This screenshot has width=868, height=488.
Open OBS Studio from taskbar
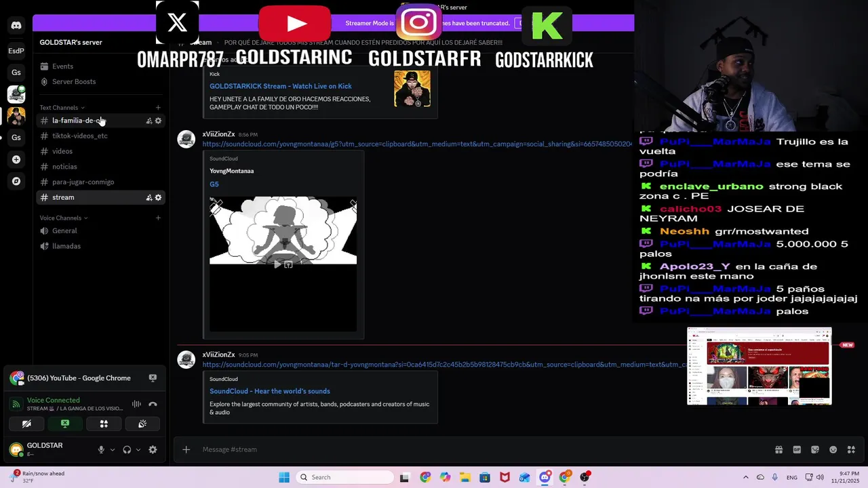tap(585, 477)
